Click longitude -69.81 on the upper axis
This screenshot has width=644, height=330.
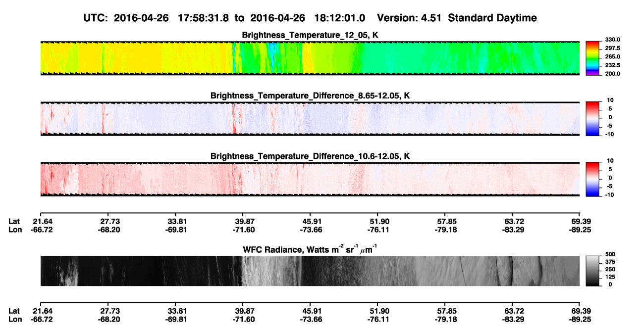tap(175, 230)
